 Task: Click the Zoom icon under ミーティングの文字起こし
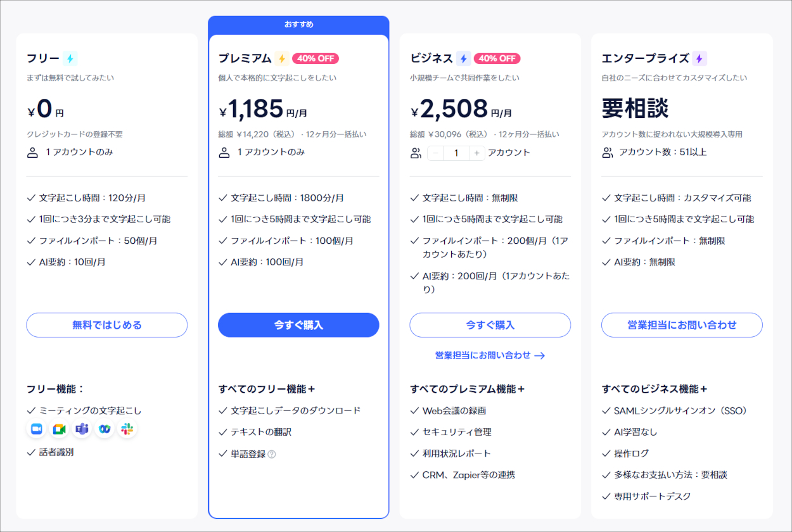coord(36,429)
